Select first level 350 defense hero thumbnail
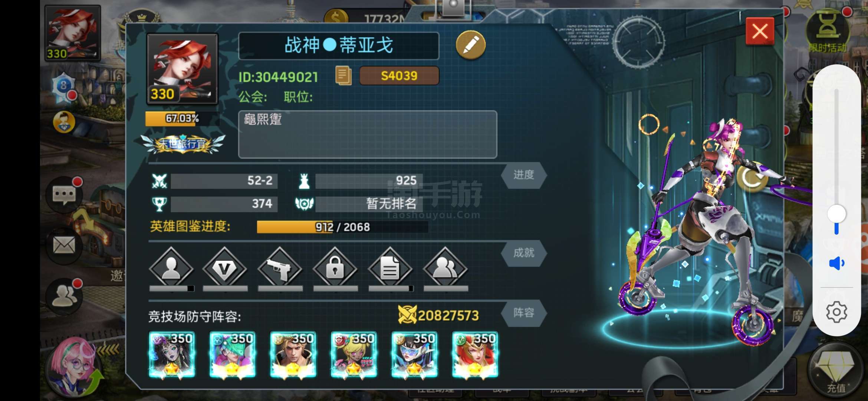This screenshot has height=401, width=868. tap(172, 355)
